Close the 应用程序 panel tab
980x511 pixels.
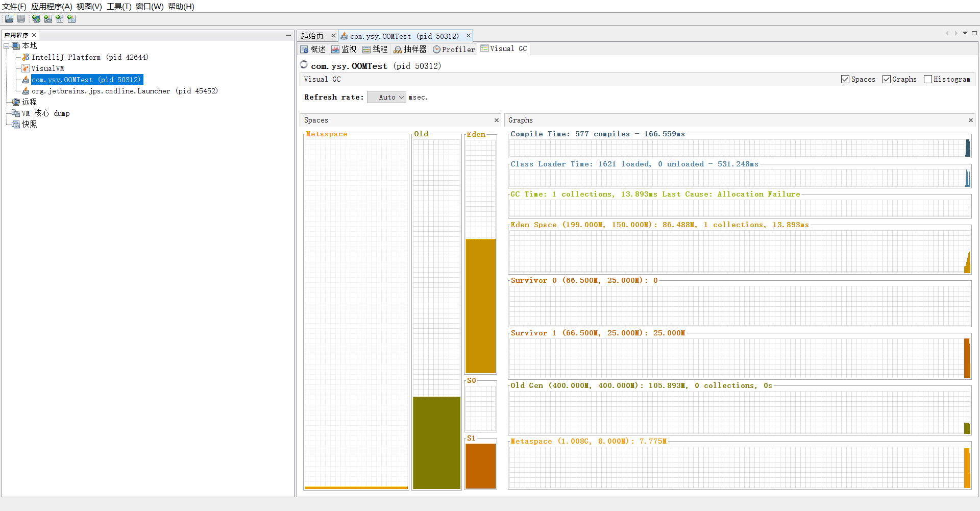(x=34, y=35)
